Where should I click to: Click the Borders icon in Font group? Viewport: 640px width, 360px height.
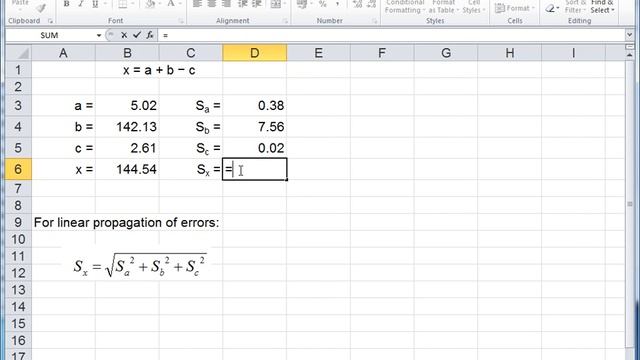pos(122,4)
